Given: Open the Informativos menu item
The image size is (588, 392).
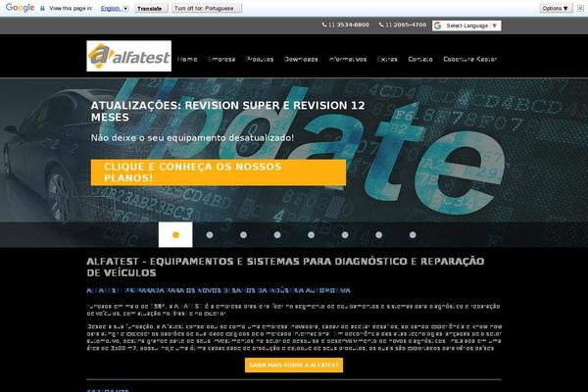Looking at the screenshot, I should [x=348, y=59].
